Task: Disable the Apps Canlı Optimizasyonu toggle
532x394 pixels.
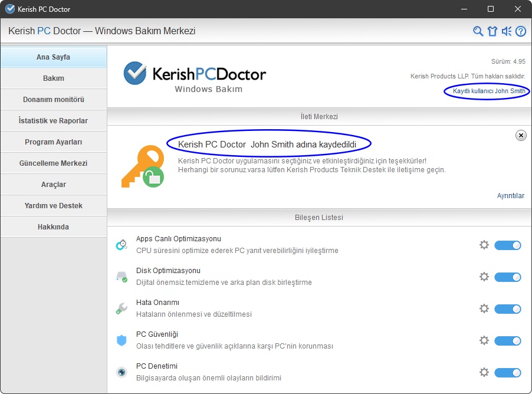Action: 507,245
